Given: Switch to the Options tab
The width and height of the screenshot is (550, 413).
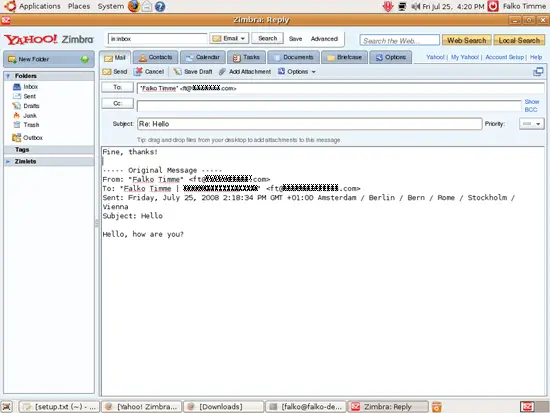Looking at the screenshot, I should coord(390,57).
